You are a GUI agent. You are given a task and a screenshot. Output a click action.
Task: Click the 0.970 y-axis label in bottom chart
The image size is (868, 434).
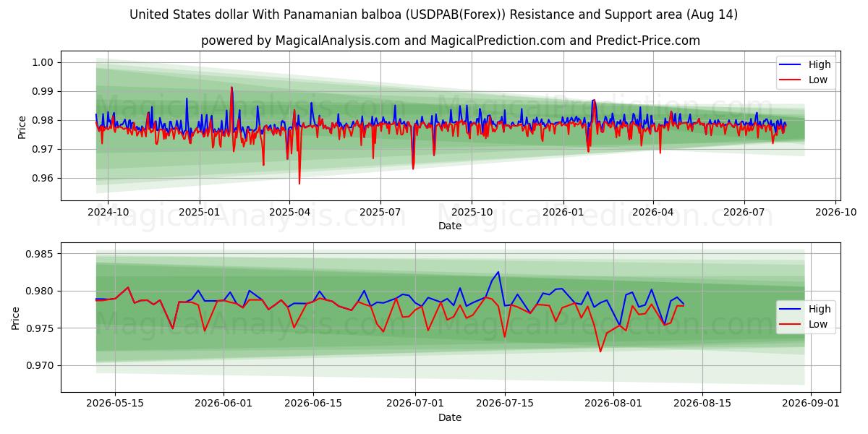coord(41,365)
